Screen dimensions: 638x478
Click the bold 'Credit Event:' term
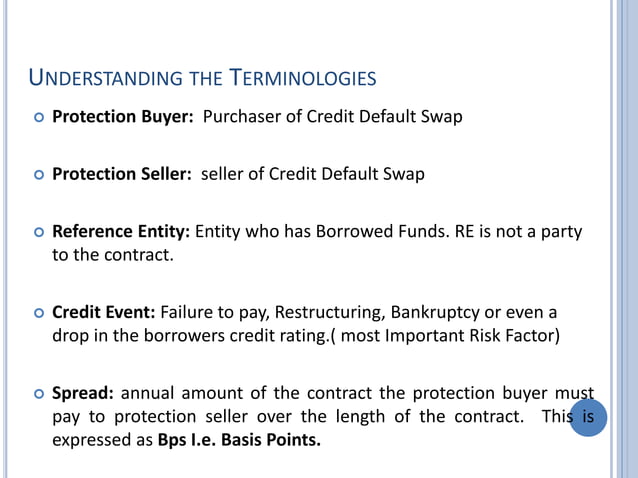coord(104,312)
